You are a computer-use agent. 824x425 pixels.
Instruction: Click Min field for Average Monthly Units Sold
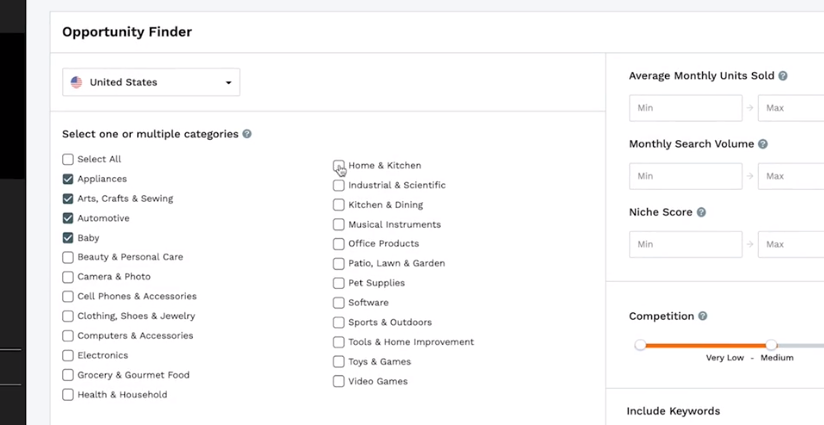(686, 108)
